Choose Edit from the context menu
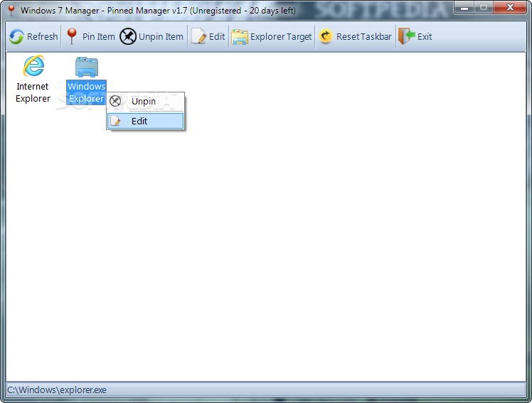The height and width of the screenshot is (403, 532). point(146,121)
